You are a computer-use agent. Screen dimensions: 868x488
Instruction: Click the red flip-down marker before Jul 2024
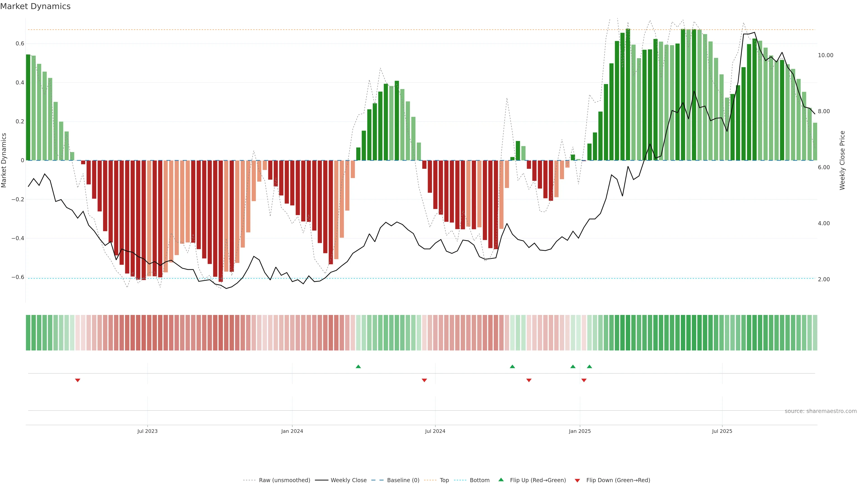pyautogui.click(x=424, y=380)
